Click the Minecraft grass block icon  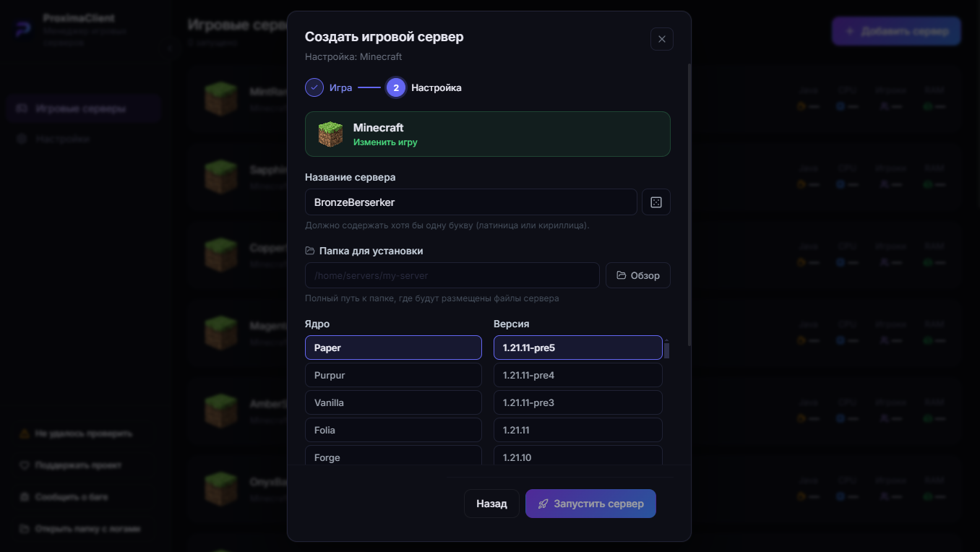click(x=331, y=134)
